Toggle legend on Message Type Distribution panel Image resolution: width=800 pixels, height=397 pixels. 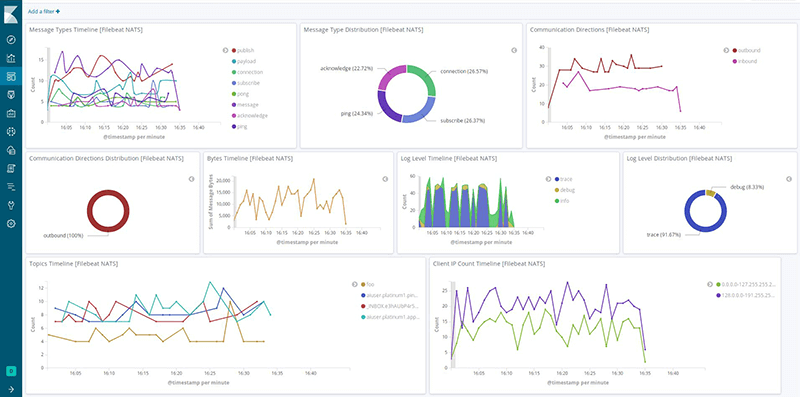(x=514, y=51)
